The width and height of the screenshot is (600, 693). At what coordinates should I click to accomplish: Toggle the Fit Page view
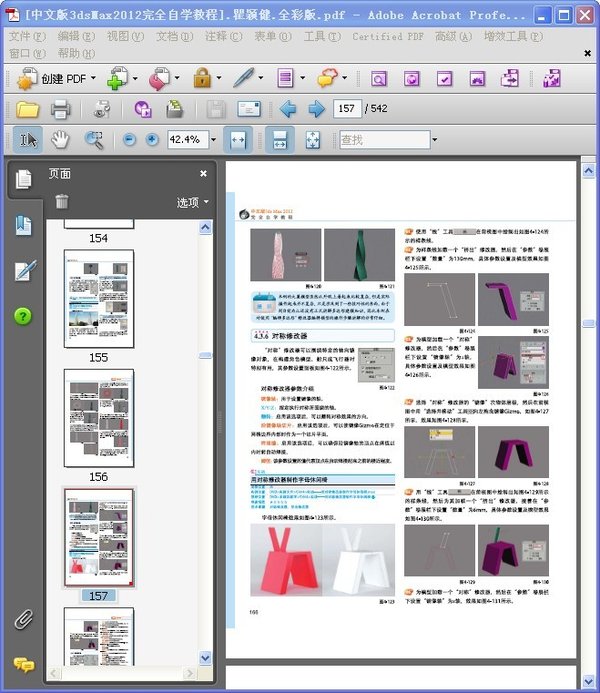pyautogui.click(x=311, y=140)
